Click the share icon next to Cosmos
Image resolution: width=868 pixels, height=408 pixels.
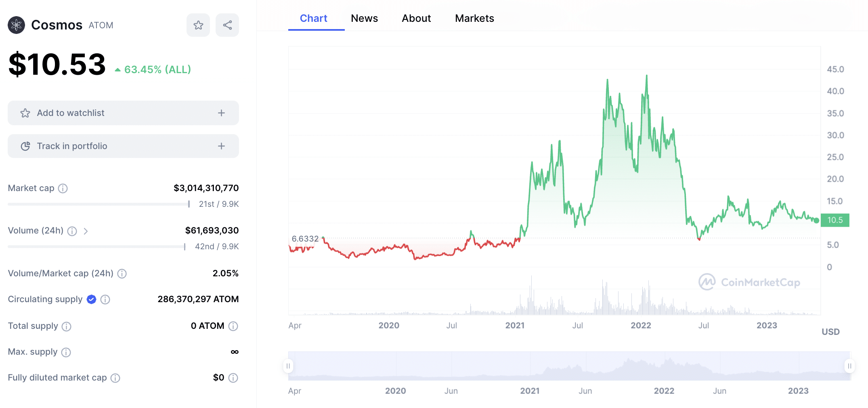tap(227, 25)
